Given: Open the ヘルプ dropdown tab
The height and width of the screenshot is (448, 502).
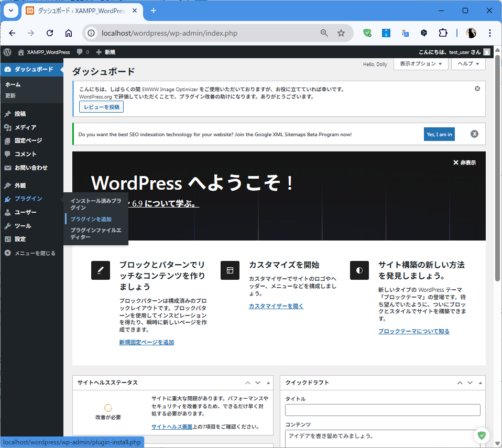Looking at the screenshot, I should [468, 63].
